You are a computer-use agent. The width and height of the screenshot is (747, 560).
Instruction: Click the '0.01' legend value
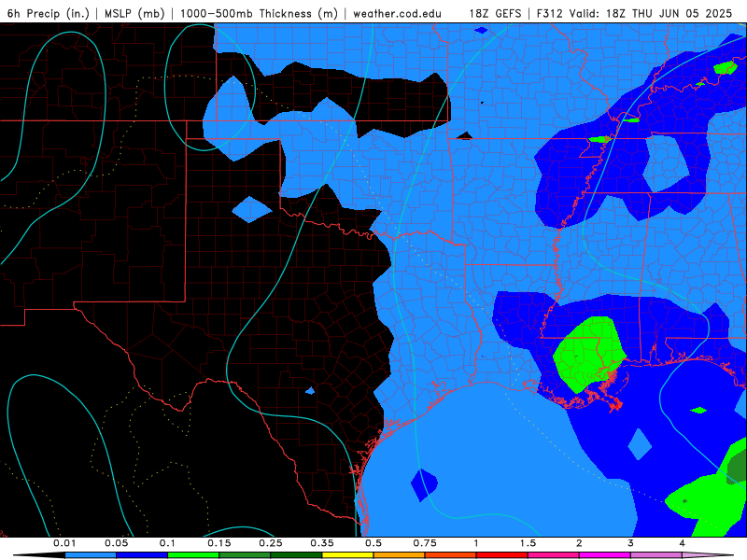point(64,543)
